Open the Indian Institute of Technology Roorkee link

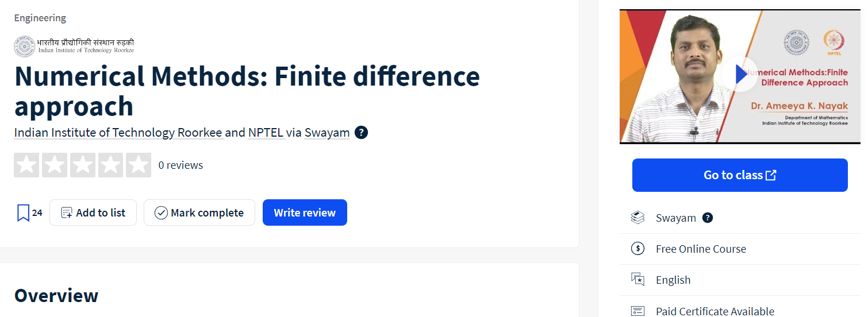pos(118,133)
